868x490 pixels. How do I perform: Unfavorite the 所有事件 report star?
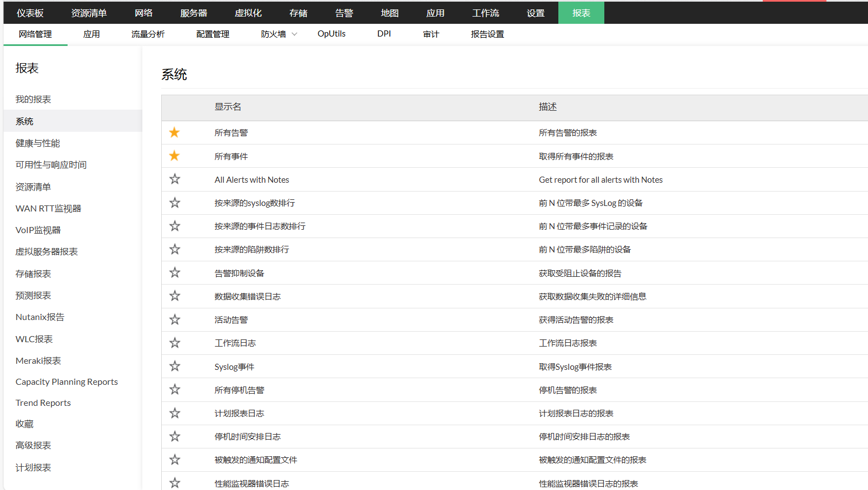pyautogui.click(x=174, y=156)
